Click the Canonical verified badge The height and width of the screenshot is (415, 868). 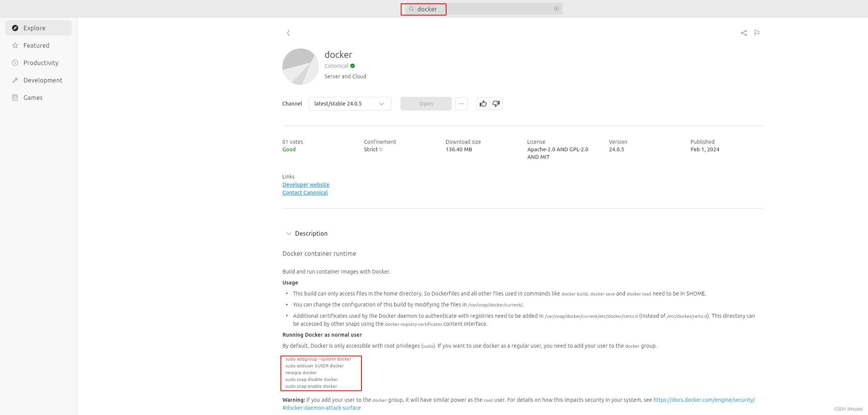pyautogui.click(x=352, y=66)
